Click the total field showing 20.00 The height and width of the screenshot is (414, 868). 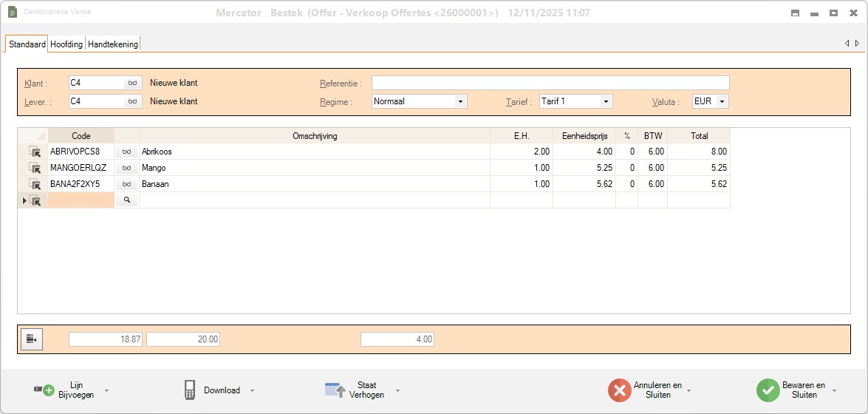pos(183,339)
